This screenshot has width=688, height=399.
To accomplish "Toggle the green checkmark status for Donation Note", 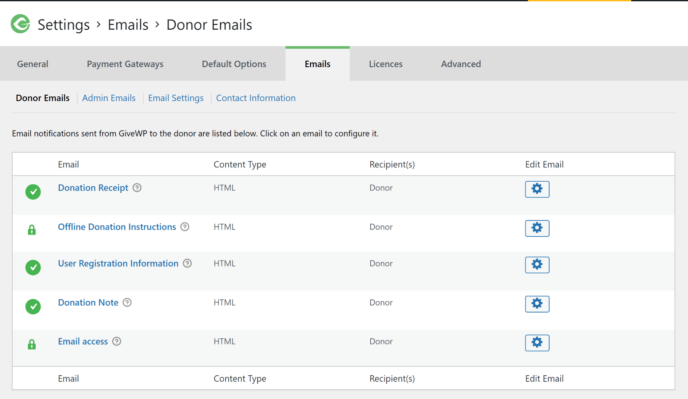I will [x=33, y=306].
